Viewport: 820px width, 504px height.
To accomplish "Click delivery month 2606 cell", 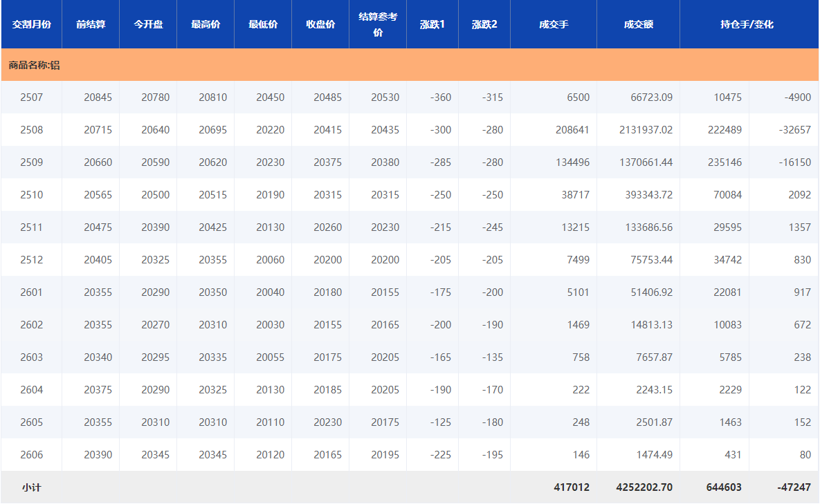I will coord(31,455).
